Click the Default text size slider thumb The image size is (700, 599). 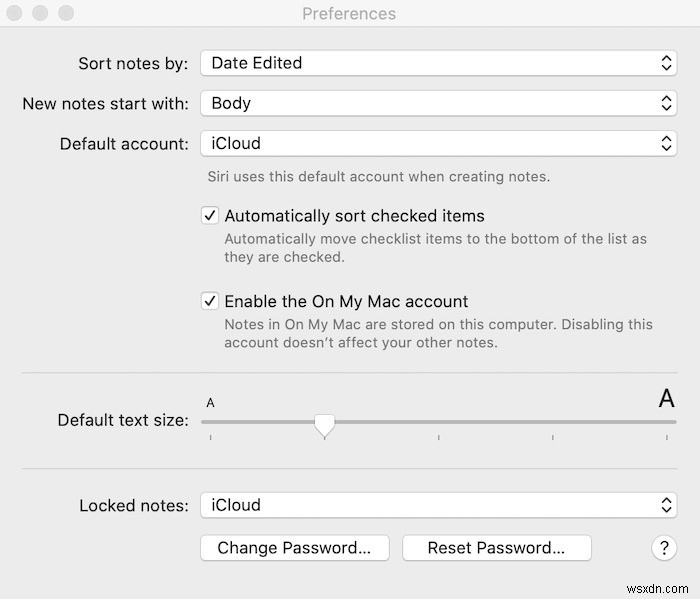point(325,425)
